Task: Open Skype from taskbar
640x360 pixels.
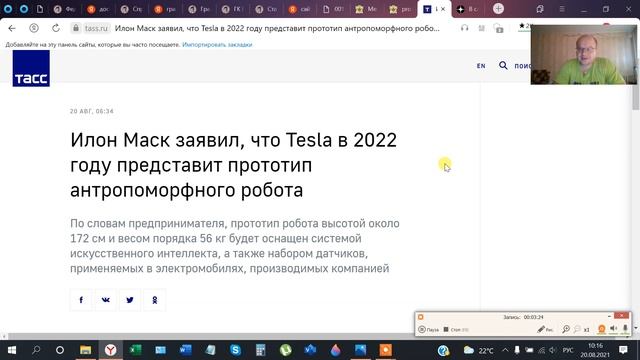Action: coord(236,350)
